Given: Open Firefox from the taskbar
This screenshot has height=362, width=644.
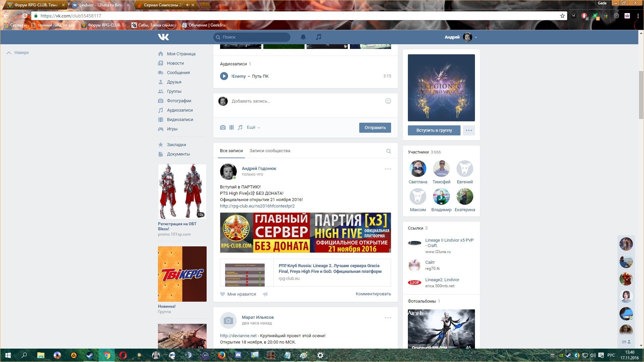Looking at the screenshot, I should tap(221, 355).
